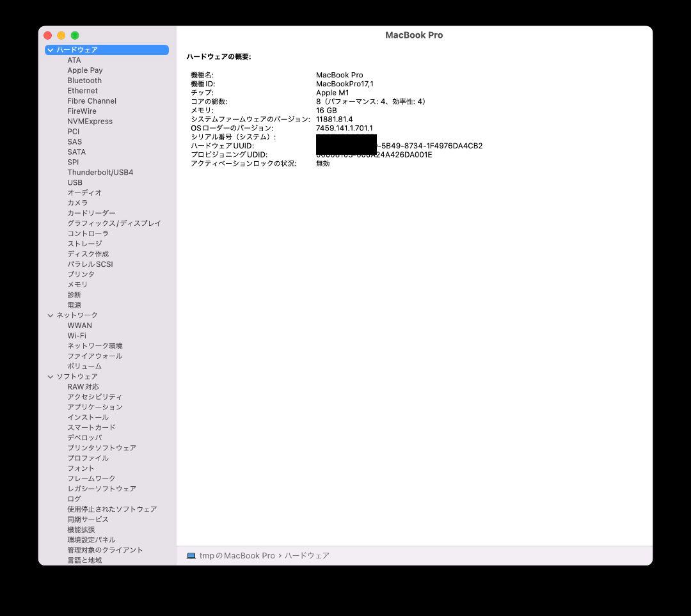View the ストレージ information
691x616 pixels.
coord(85,243)
